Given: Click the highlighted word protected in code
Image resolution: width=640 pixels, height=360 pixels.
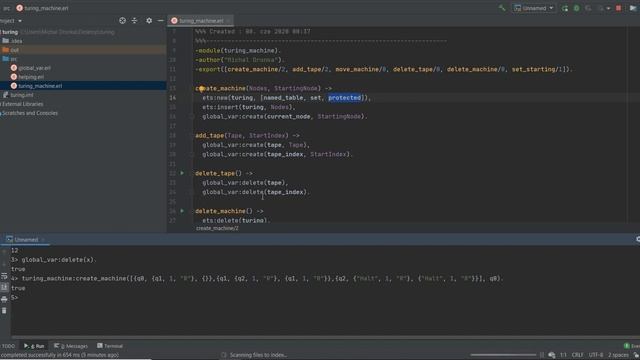Looking at the screenshot, I should (x=344, y=98).
